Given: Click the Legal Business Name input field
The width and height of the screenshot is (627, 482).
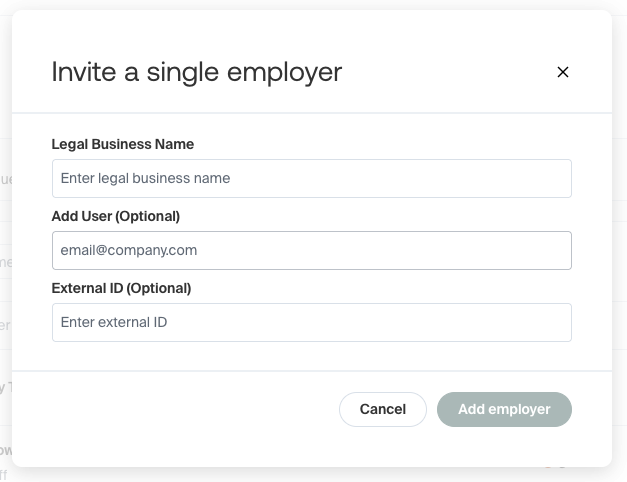Looking at the screenshot, I should point(311,179).
